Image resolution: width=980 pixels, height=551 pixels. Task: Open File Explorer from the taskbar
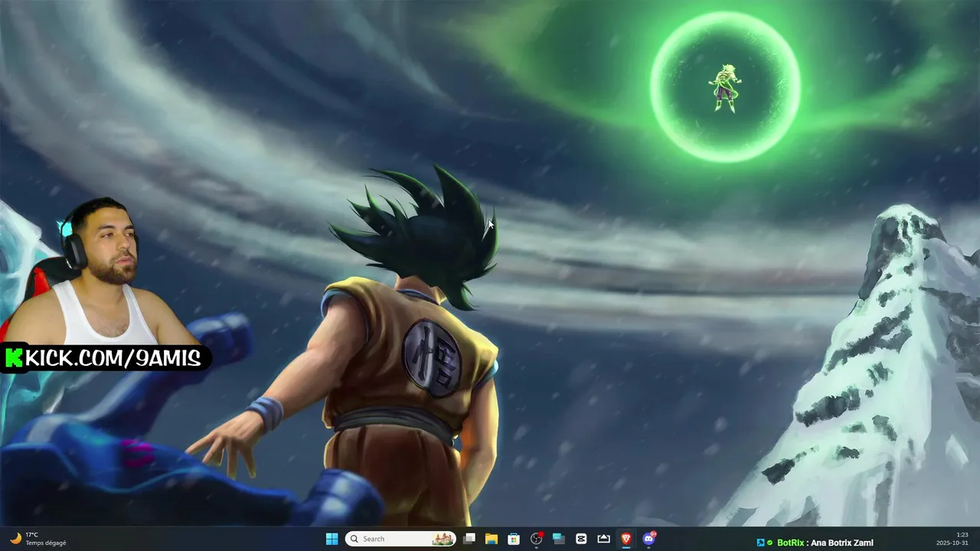point(492,539)
